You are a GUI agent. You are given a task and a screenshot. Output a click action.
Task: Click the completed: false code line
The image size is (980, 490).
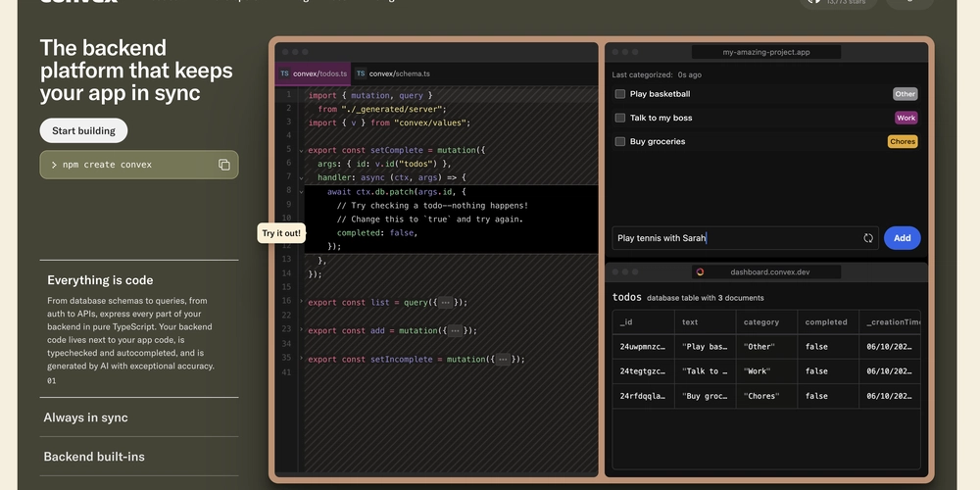click(377, 232)
